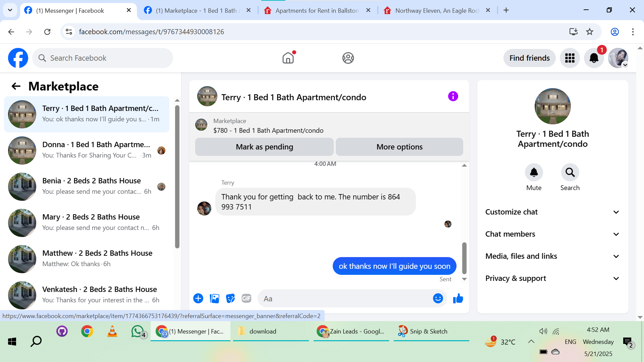Show hidden system tray icons
This screenshot has height=362, width=644.
tap(531, 342)
